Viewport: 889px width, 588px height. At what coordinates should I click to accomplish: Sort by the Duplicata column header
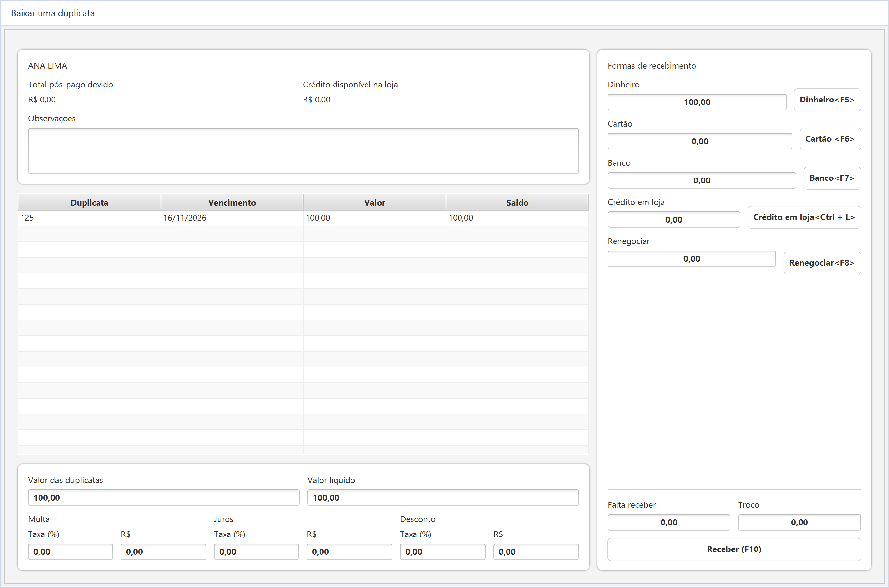tap(89, 203)
